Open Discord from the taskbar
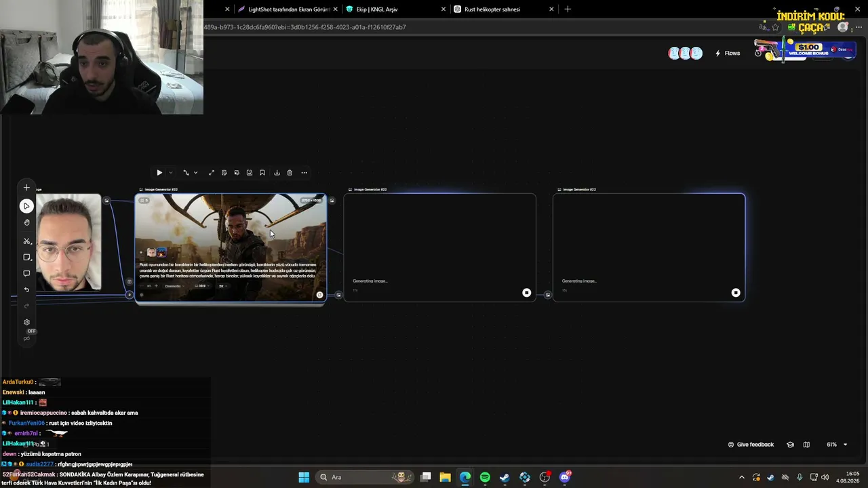This screenshot has width=868, height=488. pyautogui.click(x=565, y=477)
